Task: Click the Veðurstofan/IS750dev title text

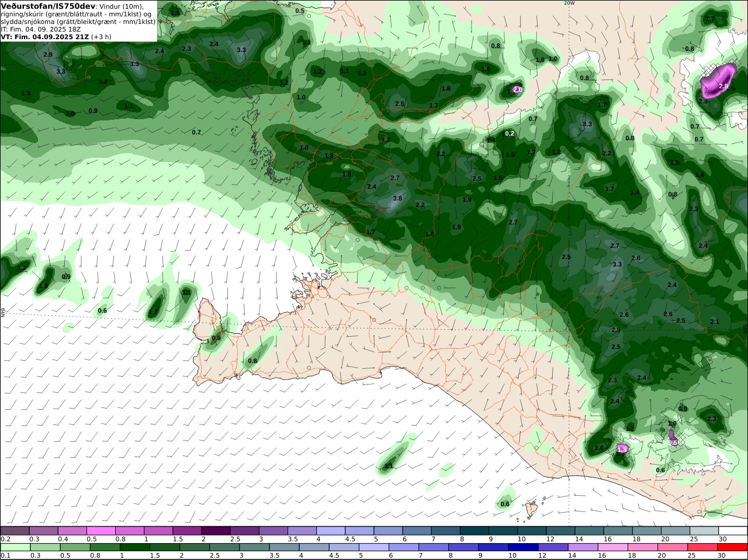Action: pos(49,6)
